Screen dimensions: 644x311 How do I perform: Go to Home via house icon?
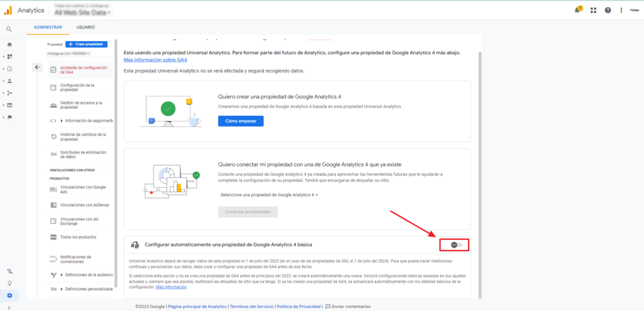click(x=9, y=45)
